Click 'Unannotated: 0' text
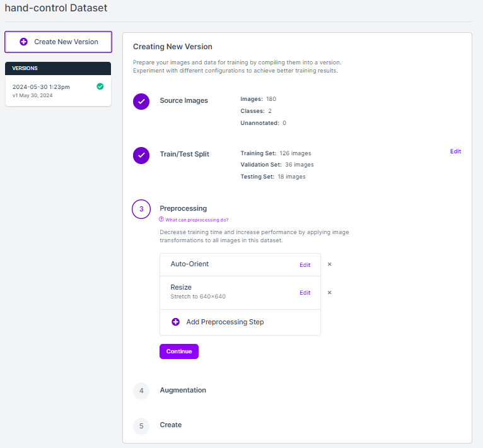Viewport: 483px width, 448px height. coord(264,123)
